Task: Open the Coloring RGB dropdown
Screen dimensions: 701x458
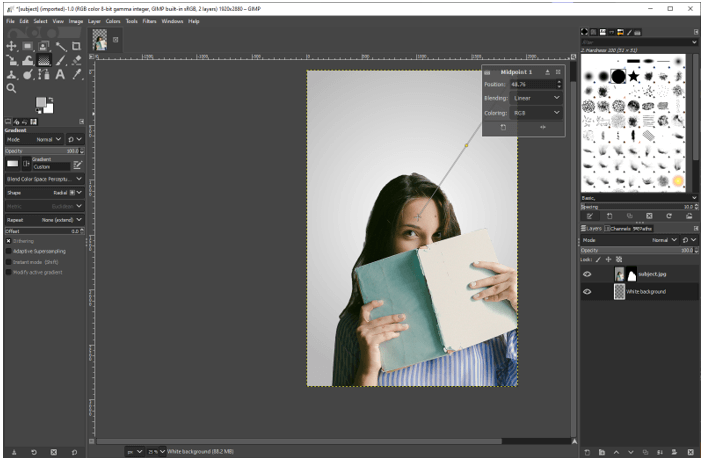Action: click(x=536, y=113)
